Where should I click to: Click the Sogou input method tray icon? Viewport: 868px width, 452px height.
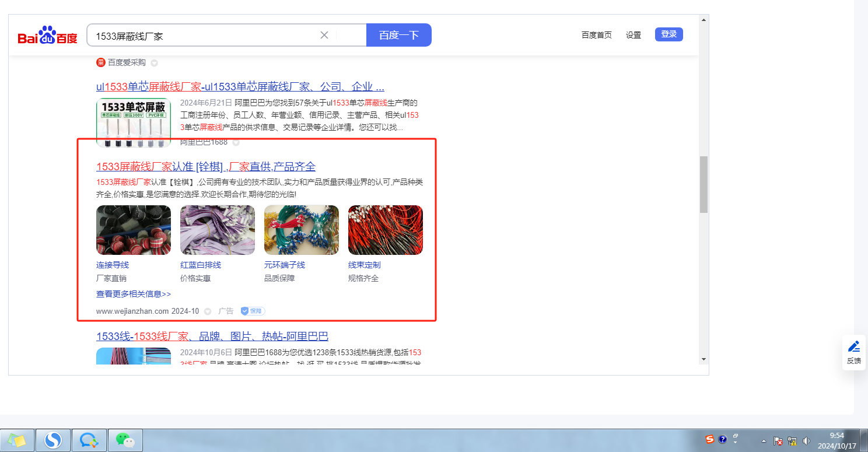tap(710, 439)
